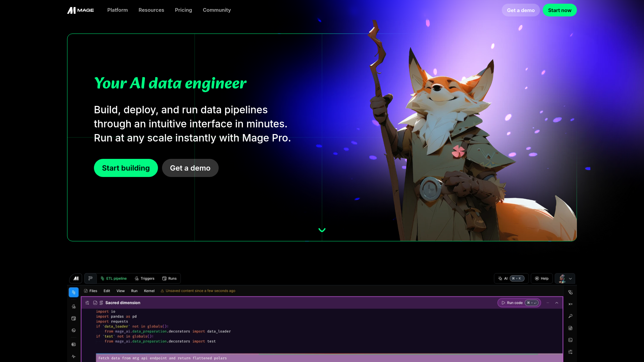The height and width of the screenshot is (362, 644).
Task: Click the sliders settings icon in right sidebar
Action: pyautogui.click(x=570, y=352)
